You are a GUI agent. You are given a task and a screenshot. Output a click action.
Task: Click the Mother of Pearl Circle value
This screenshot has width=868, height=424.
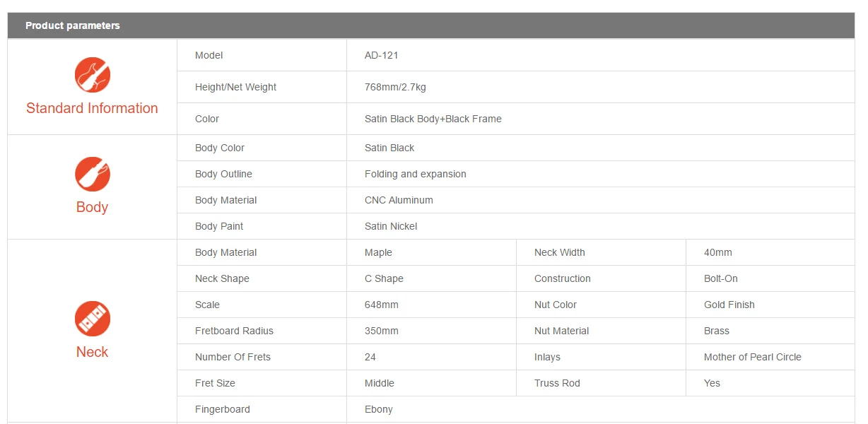point(752,357)
